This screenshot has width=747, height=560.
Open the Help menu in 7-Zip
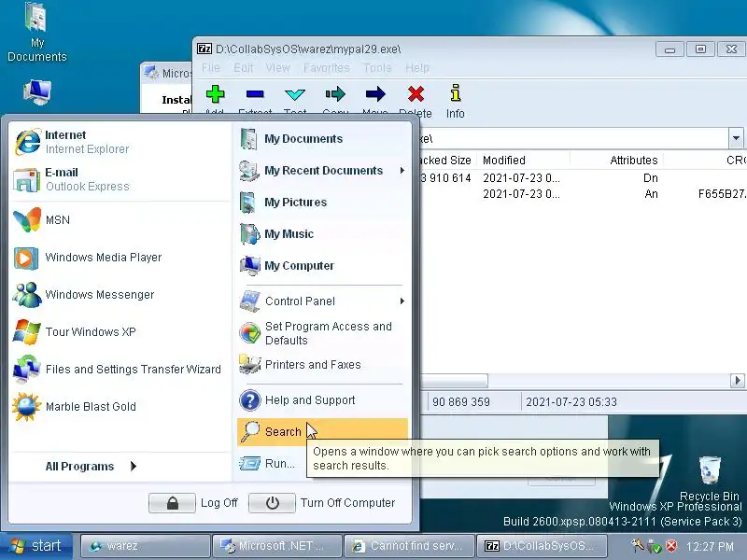click(x=417, y=68)
